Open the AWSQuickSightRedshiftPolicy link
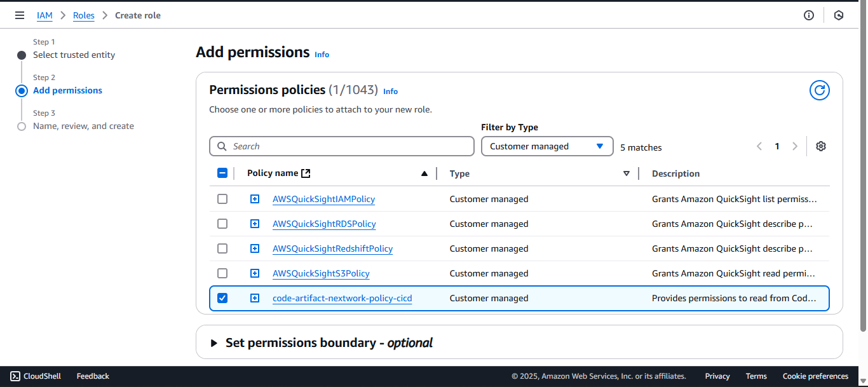Screen dimensions: 868x387 332,248
